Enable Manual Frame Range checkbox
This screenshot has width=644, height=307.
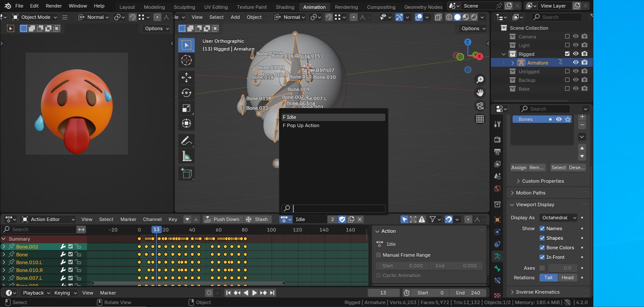(x=379, y=255)
